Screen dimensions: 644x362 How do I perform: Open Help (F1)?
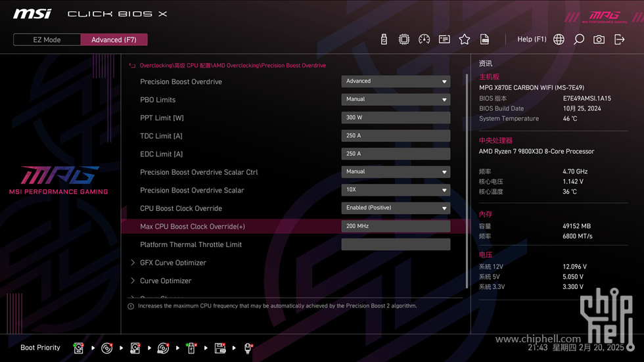tap(532, 39)
